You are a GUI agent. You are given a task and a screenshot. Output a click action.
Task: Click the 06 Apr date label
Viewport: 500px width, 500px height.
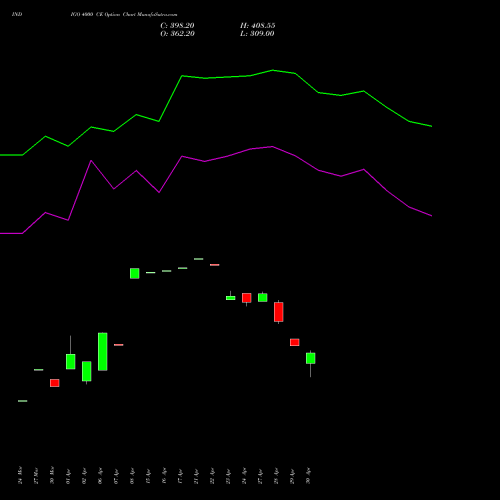pos(100,476)
